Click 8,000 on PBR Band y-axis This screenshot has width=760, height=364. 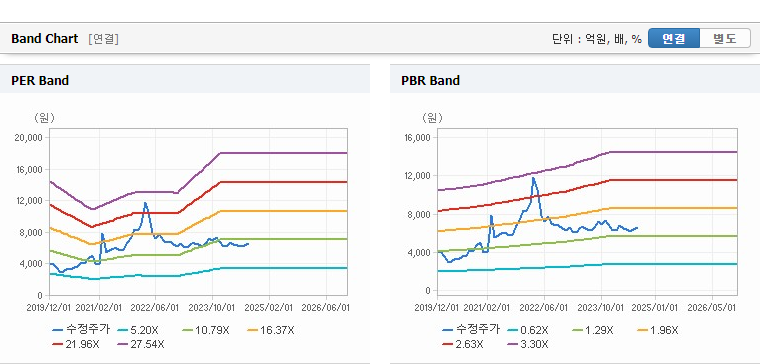pos(419,215)
